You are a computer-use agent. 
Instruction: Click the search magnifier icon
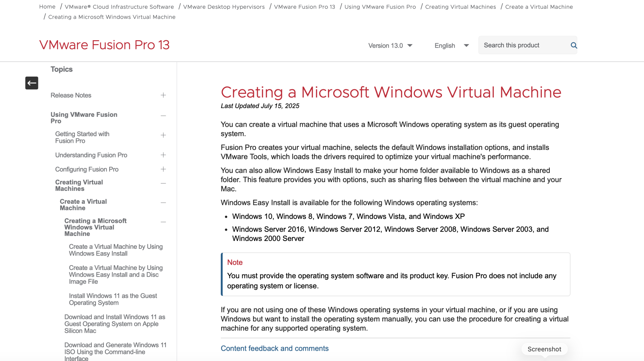click(x=573, y=45)
